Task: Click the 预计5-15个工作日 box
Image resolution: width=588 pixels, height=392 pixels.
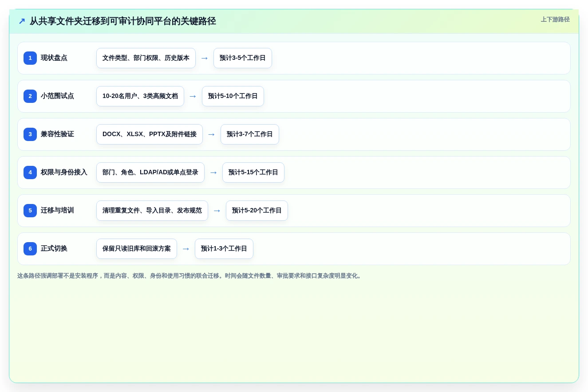Action: pyautogui.click(x=253, y=172)
